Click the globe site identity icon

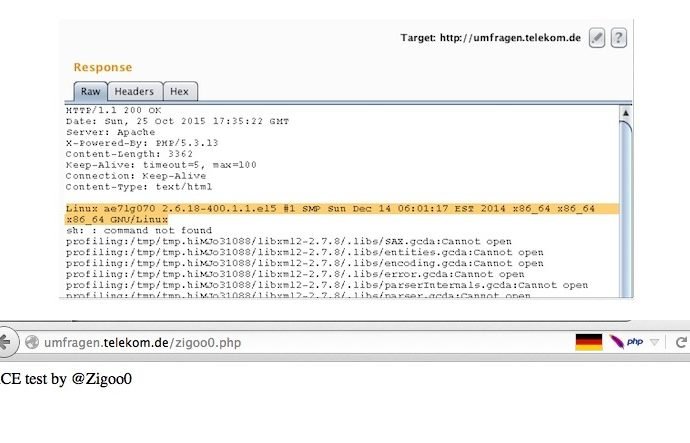click(32, 342)
